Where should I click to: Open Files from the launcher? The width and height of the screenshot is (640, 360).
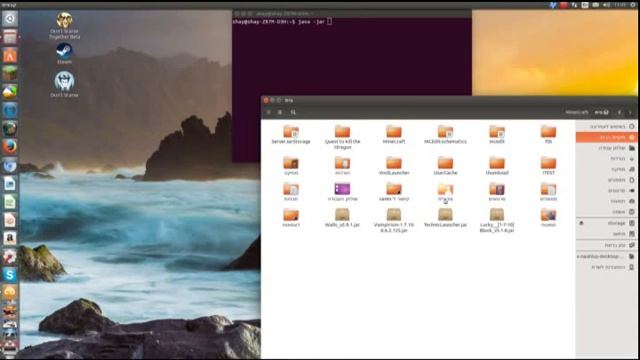[9, 37]
